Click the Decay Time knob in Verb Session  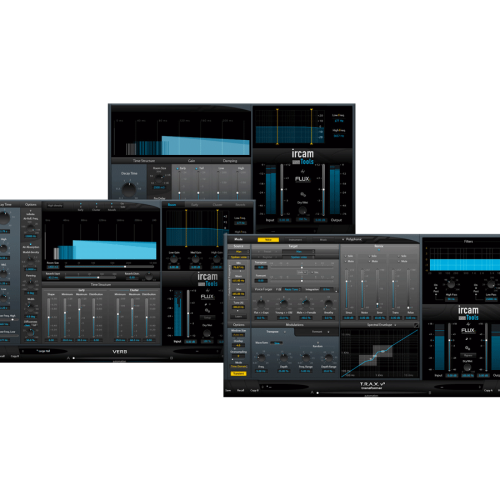click(129, 189)
